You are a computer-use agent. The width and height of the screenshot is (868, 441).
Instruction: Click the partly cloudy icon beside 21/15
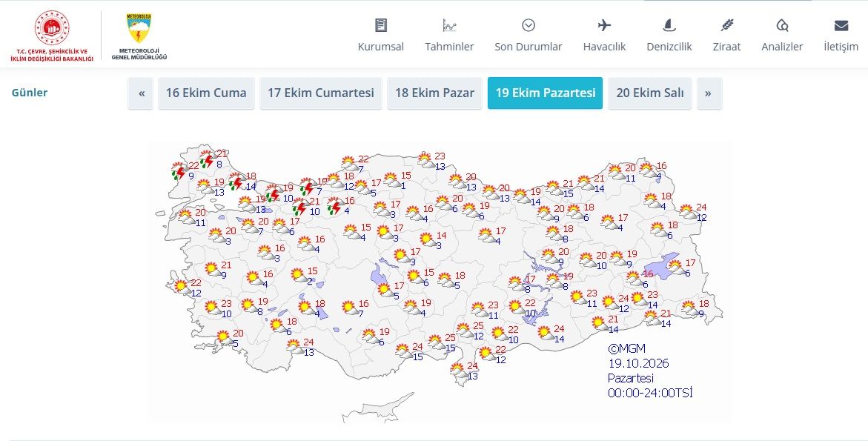coord(554,188)
